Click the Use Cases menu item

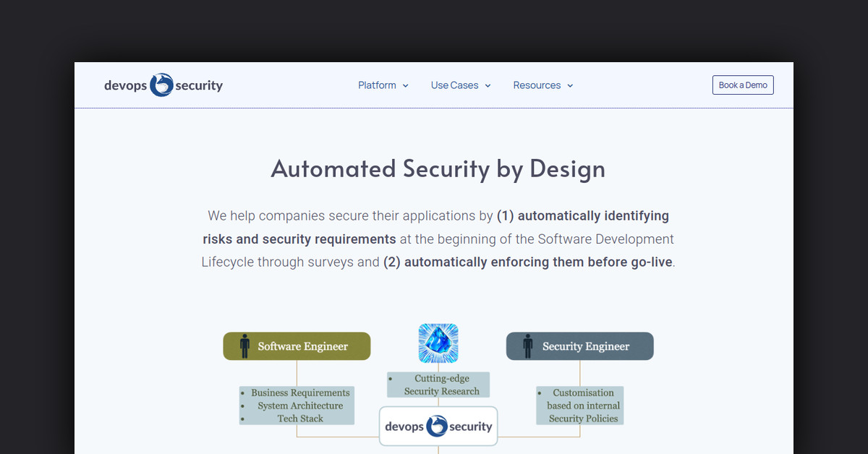tap(454, 85)
